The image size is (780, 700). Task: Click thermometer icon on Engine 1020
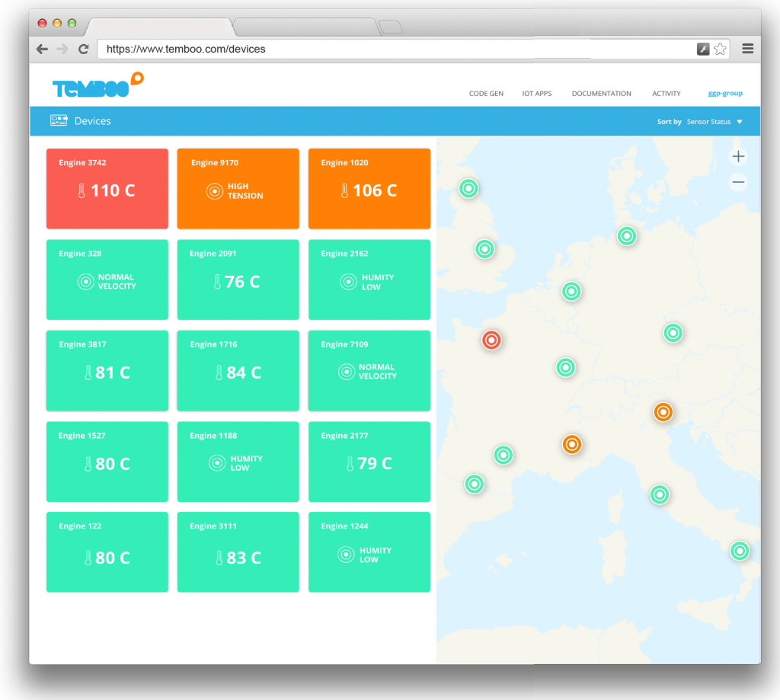344,190
